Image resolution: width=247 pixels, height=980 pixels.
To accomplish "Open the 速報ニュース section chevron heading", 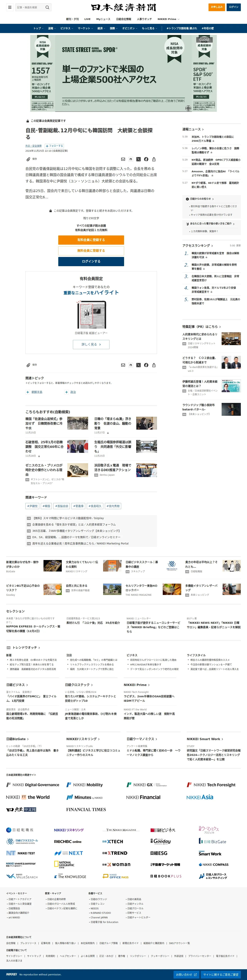I will (x=193, y=129).
